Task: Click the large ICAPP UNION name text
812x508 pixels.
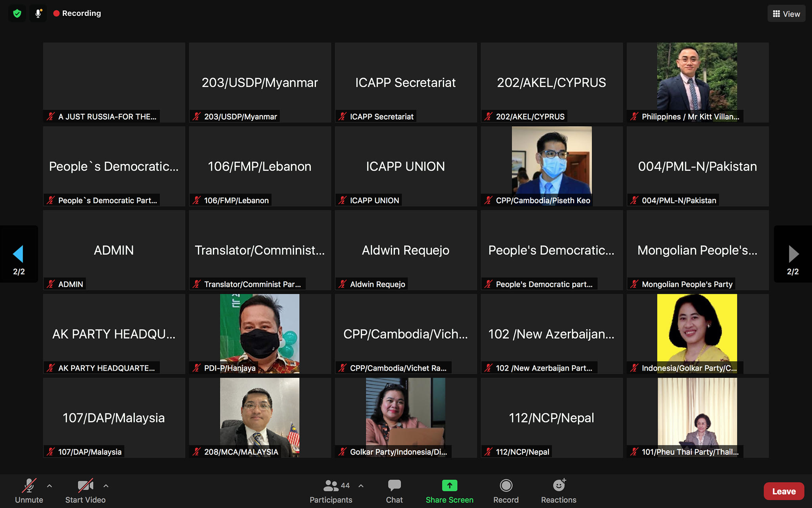Action: click(405, 166)
